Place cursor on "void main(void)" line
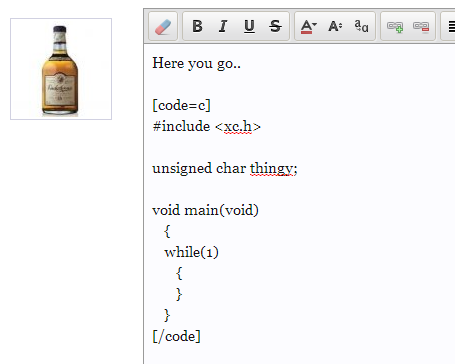The image size is (455, 364). click(x=205, y=210)
